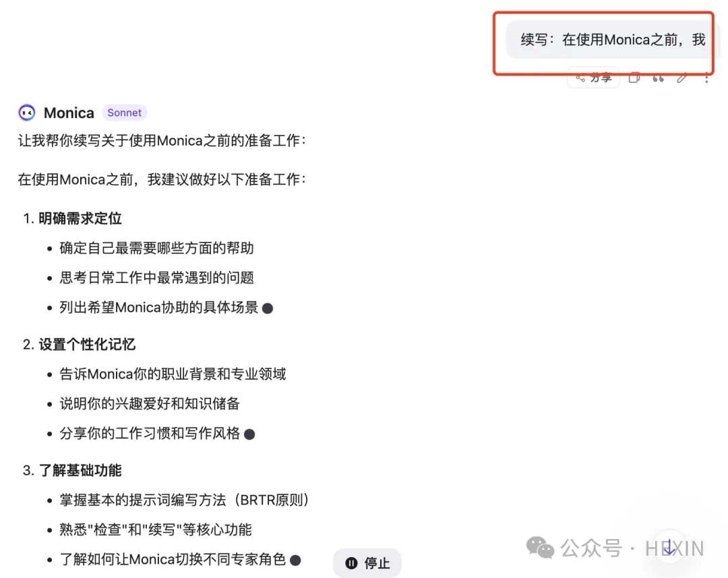The width and height of the screenshot is (728, 578).
Task: Click the heading 设置个性化记忆
Action: 87,345
